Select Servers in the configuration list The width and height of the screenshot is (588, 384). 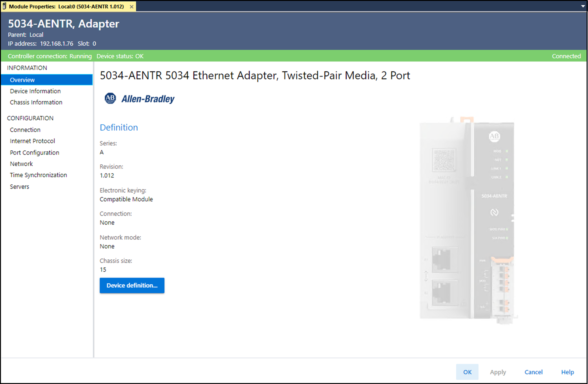click(x=19, y=187)
